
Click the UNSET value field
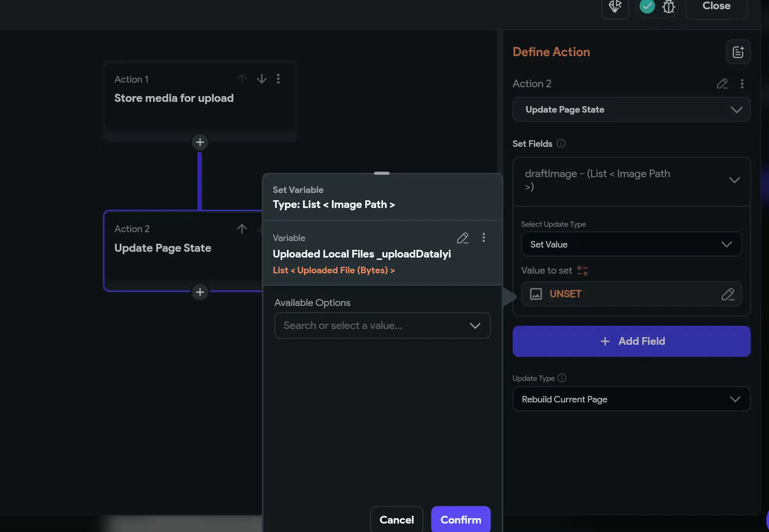click(631, 294)
